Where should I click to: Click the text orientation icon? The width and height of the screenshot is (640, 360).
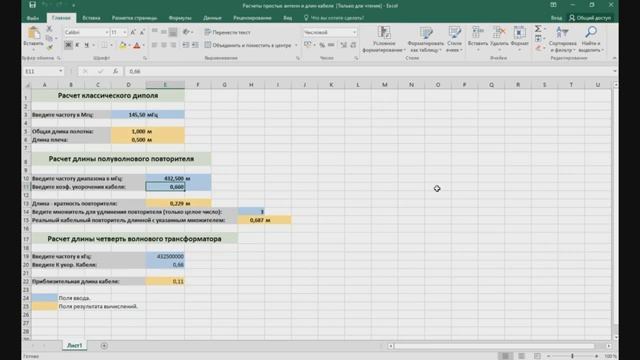point(186,32)
